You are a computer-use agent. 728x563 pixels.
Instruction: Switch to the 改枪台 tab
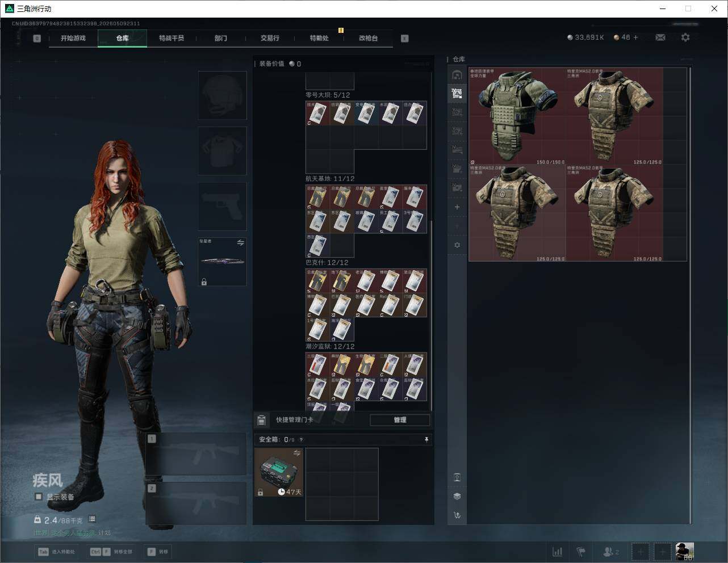(x=368, y=38)
